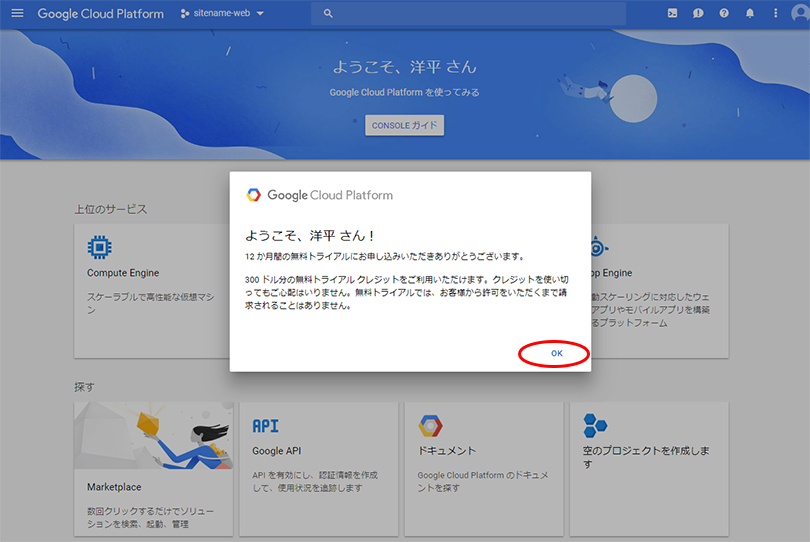The height and width of the screenshot is (542, 810).
Task: Open the Marketplace card title
Action: click(x=114, y=487)
